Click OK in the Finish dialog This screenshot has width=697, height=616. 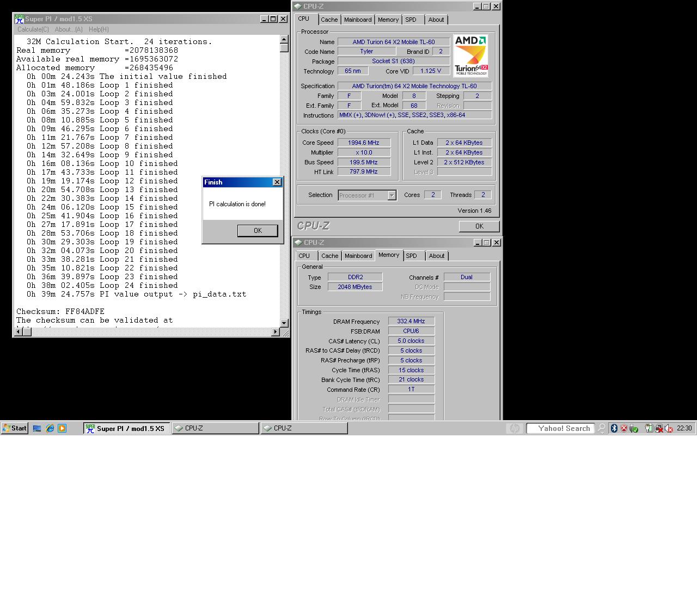[258, 231]
